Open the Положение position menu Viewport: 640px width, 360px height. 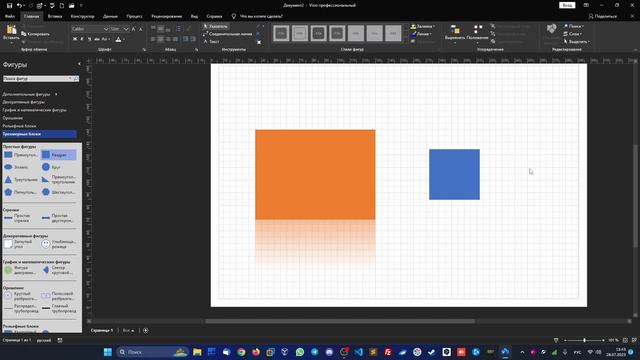pos(477,33)
